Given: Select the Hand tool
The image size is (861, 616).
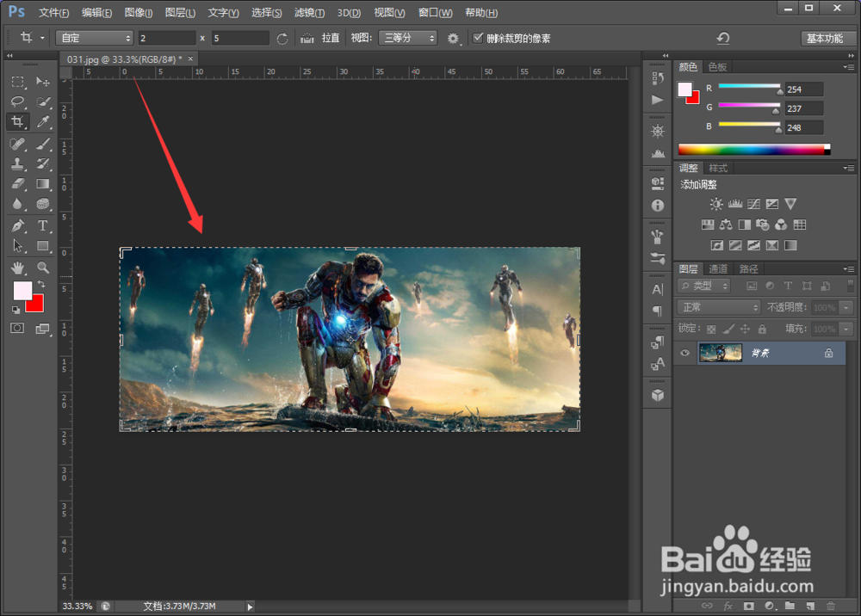Looking at the screenshot, I should (17, 268).
